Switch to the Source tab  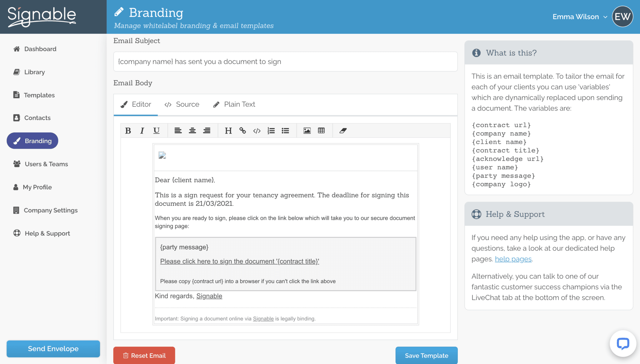coord(182,104)
